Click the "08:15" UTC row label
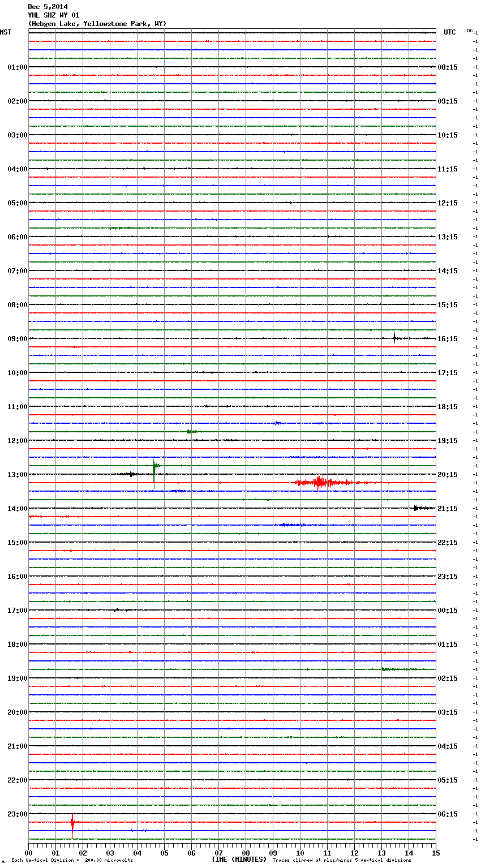The height and width of the screenshot is (868, 481). 448,67
